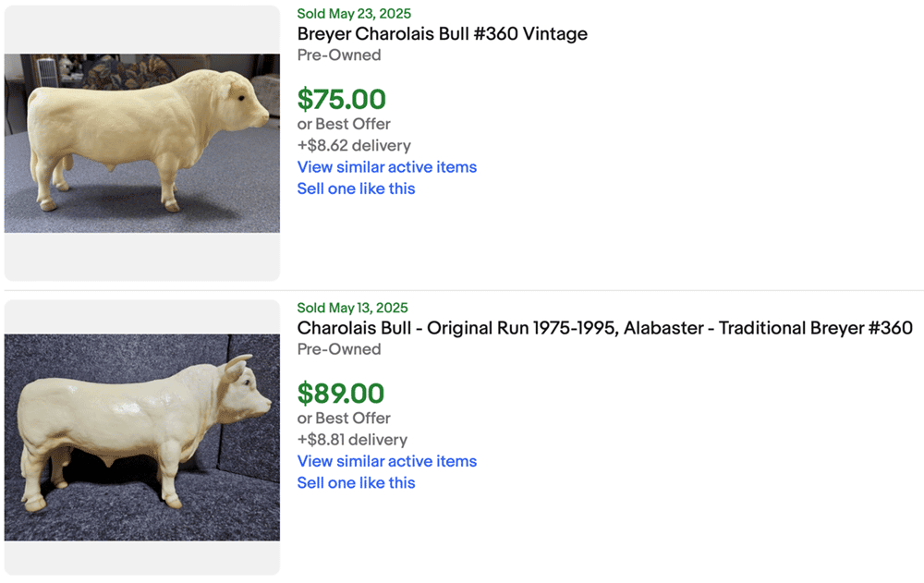Sell one like the $89.00 alabaster bull
Screen dimensions: 924x583
click(x=356, y=482)
